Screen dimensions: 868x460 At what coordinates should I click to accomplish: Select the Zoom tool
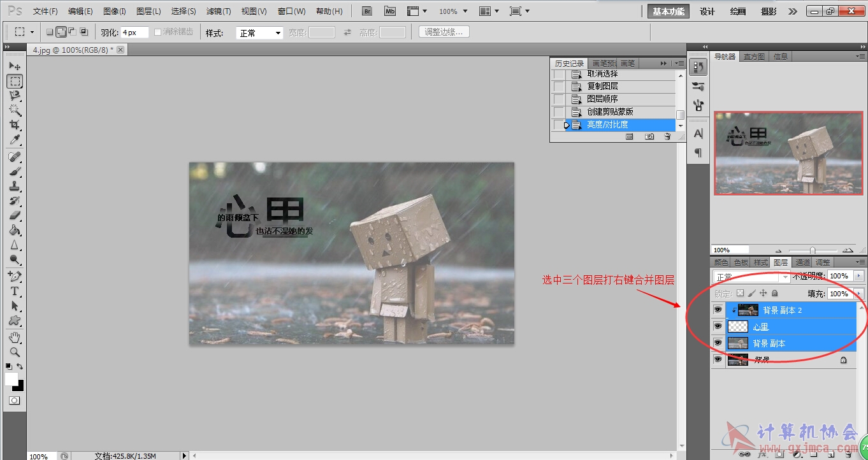(x=15, y=352)
